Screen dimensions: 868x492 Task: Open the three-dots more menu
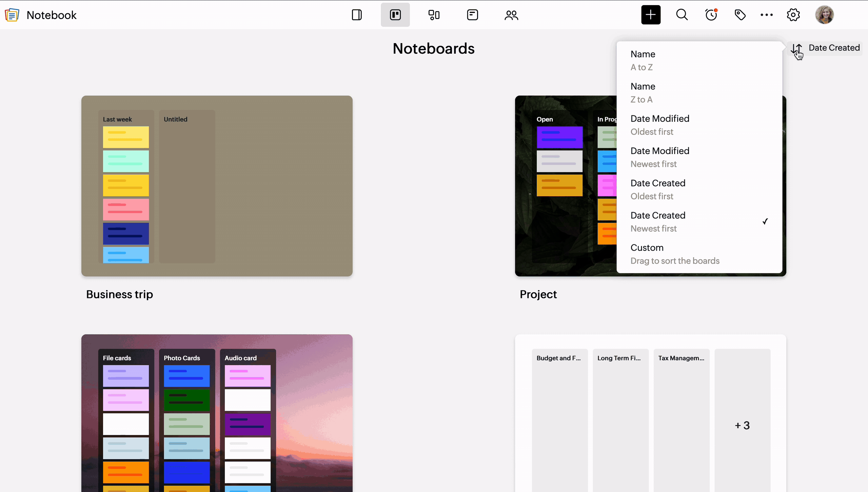pos(766,15)
